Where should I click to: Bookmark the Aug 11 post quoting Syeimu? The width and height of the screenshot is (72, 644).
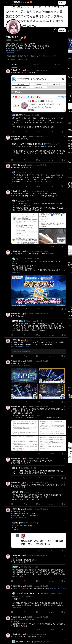(x=62, y=160)
